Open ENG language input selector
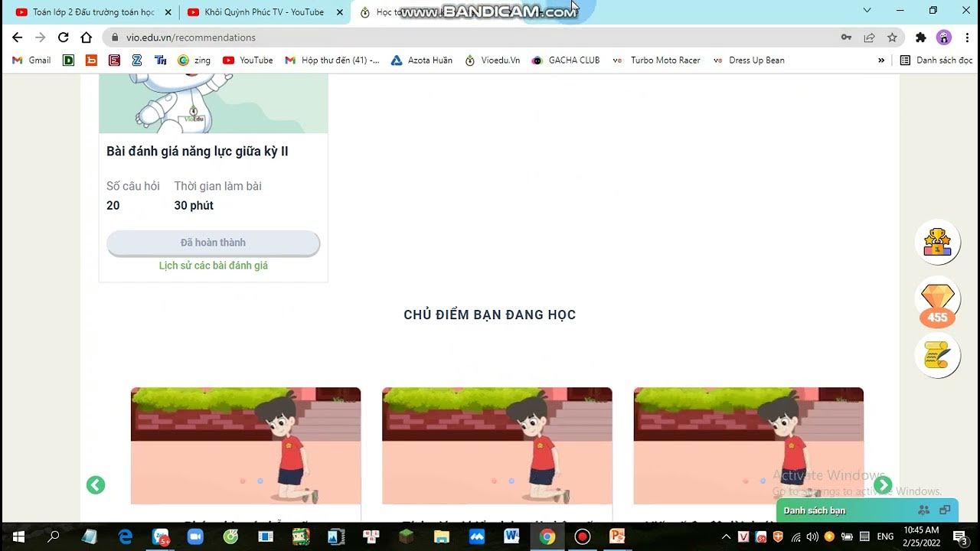 coord(885,536)
